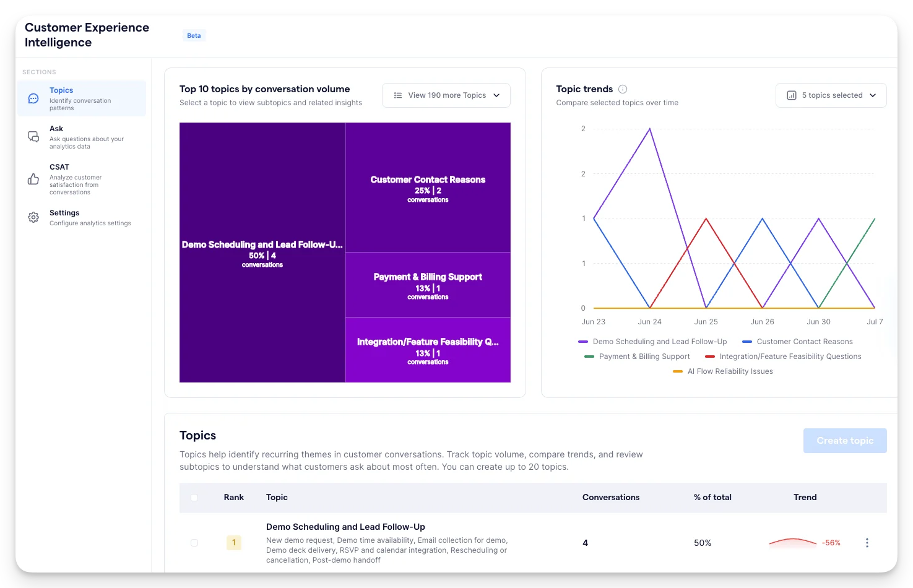Click the Settings gear icon
This screenshot has width=913, height=588.
[33, 217]
